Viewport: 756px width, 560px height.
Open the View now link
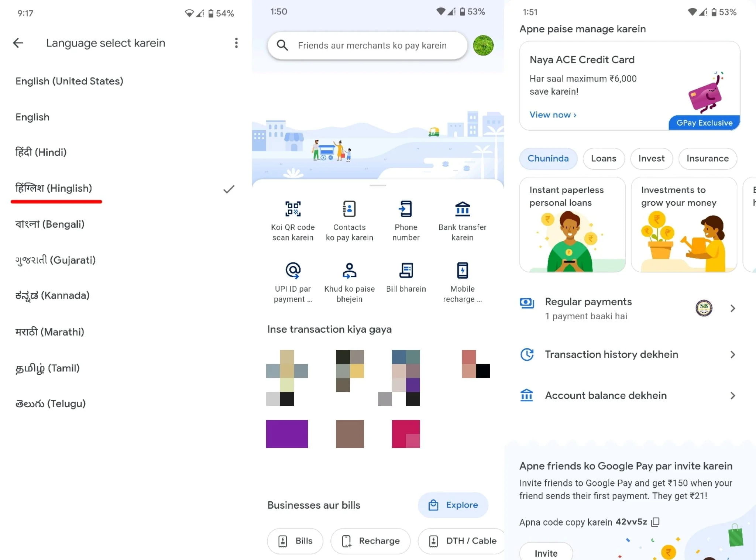tap(553, 115)
